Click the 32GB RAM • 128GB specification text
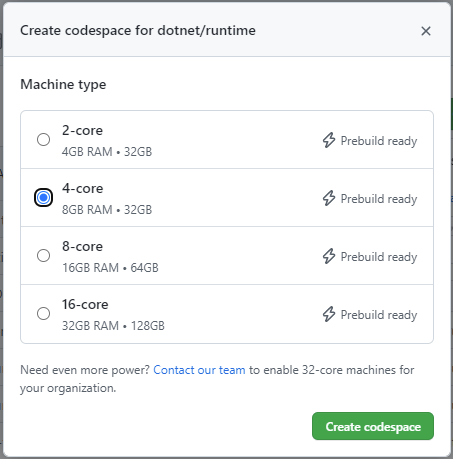Viewport: 453px width, 459px height. [x=113, y=326]
